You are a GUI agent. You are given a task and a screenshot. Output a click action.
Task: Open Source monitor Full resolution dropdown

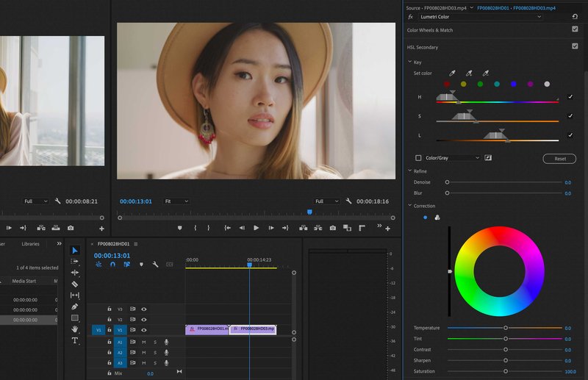36,201
